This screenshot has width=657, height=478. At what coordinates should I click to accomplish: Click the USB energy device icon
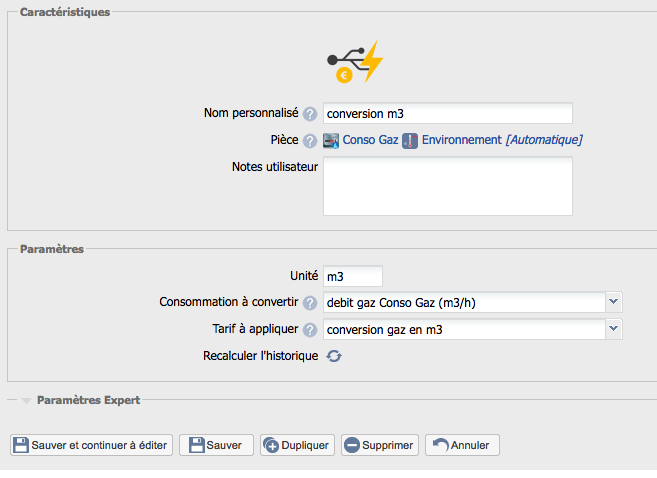click(x=355, y=62)
